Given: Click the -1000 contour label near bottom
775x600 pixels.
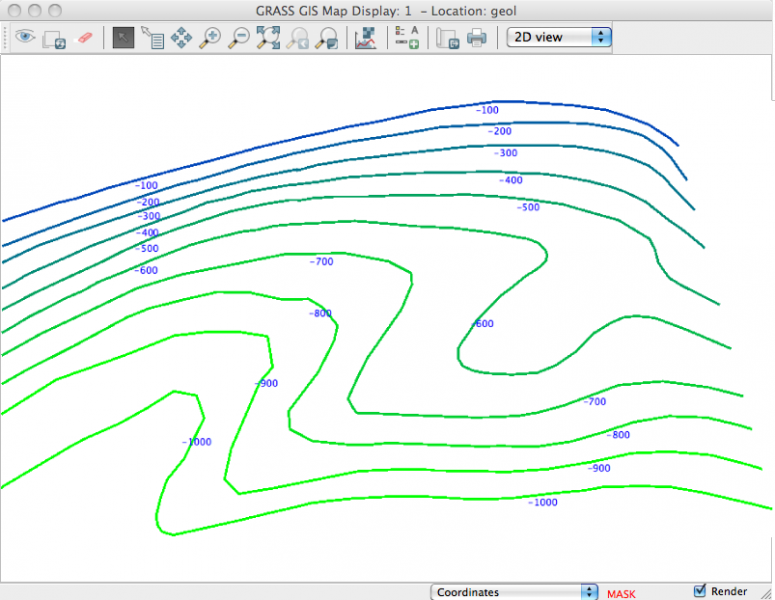Looking at the screenshot, I should [x=543, y=502].
